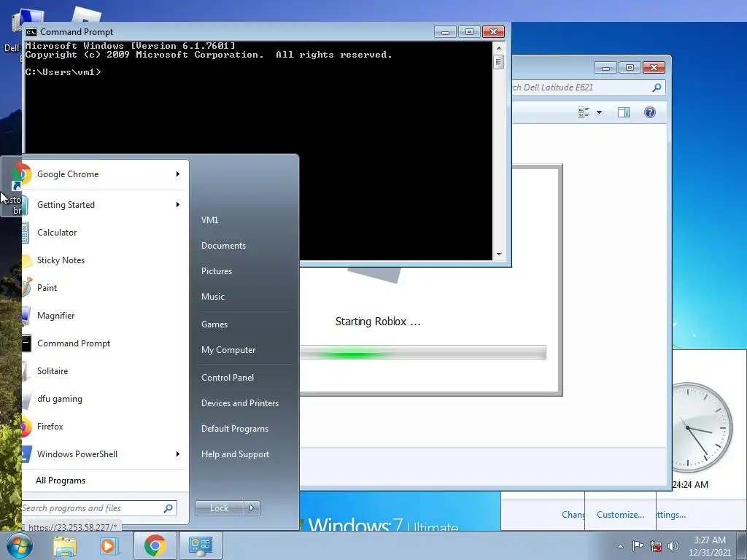
Task: Click the network tray icon
Action: click(656, 546)
